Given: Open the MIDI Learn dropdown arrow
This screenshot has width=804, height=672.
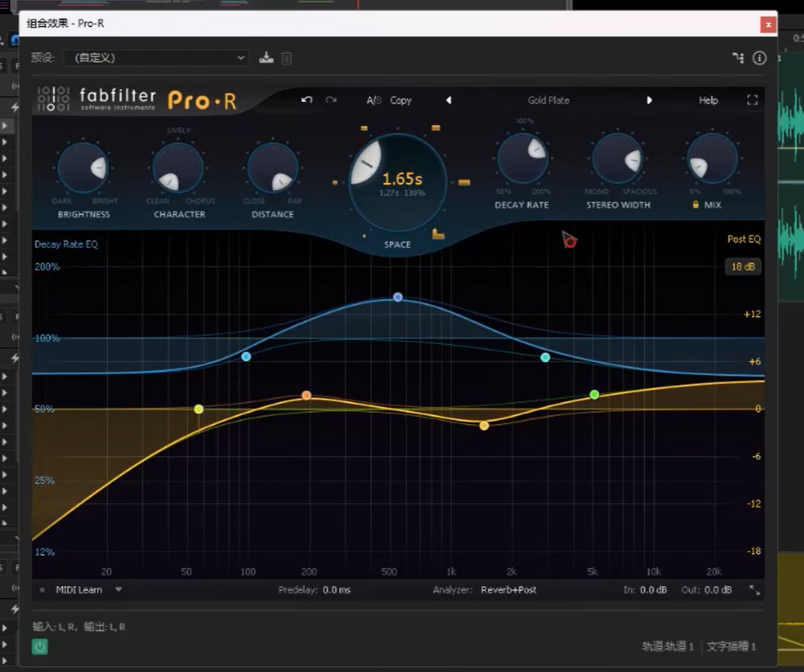Looking at the screenshot, I should pos(118,589).
